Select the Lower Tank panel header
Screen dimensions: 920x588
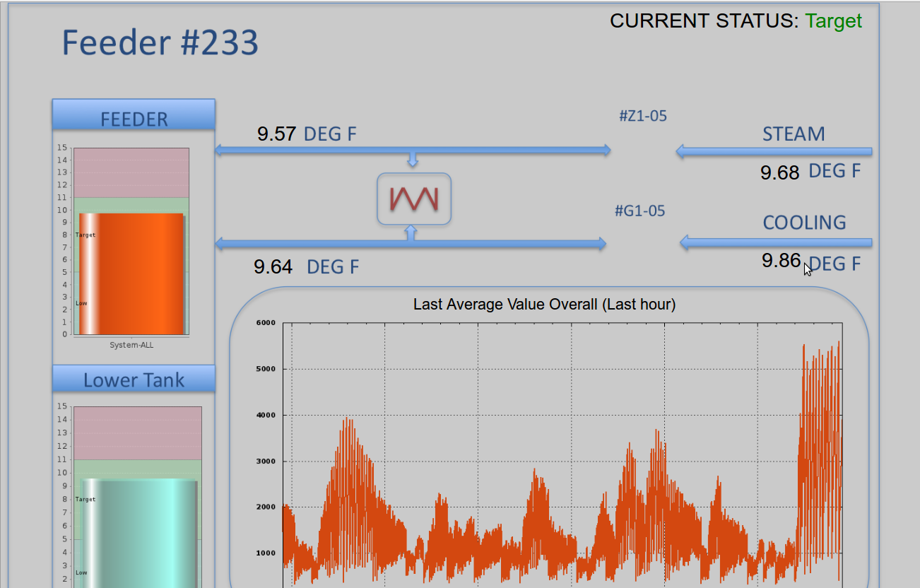click(134, 379)
